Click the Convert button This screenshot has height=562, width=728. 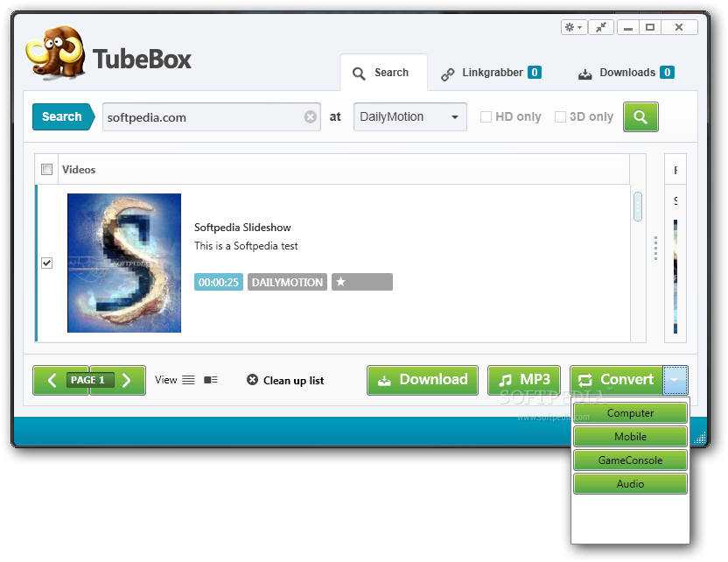click(x=617, y=380)
